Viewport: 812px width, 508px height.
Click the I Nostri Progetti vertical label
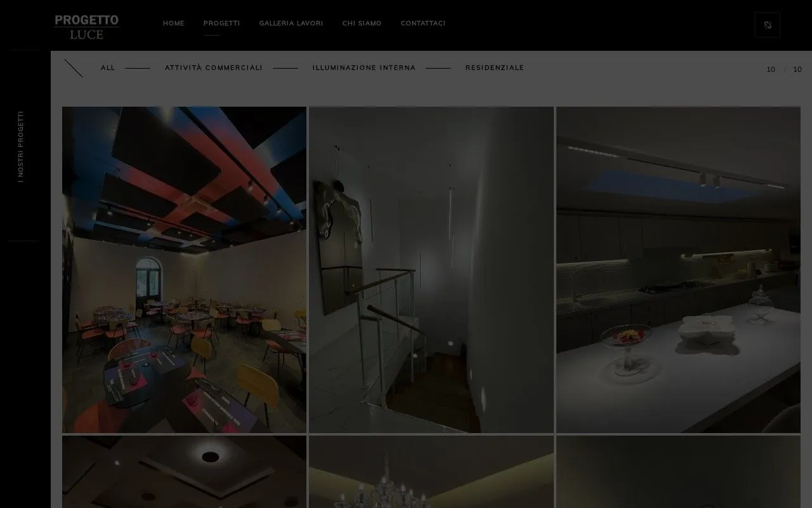click(21, 147)
